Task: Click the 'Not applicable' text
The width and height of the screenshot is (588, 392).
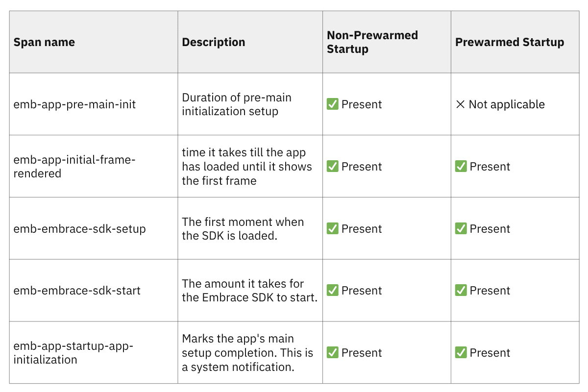Action: coord(507,104)
